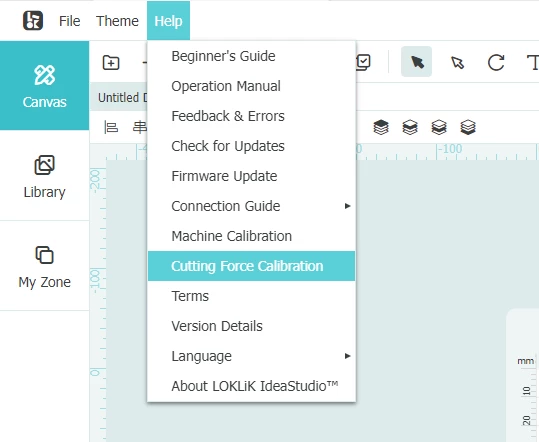The image size is (539, 442).
Task: Click the bring to front layer icon
Action: point(381,127)
